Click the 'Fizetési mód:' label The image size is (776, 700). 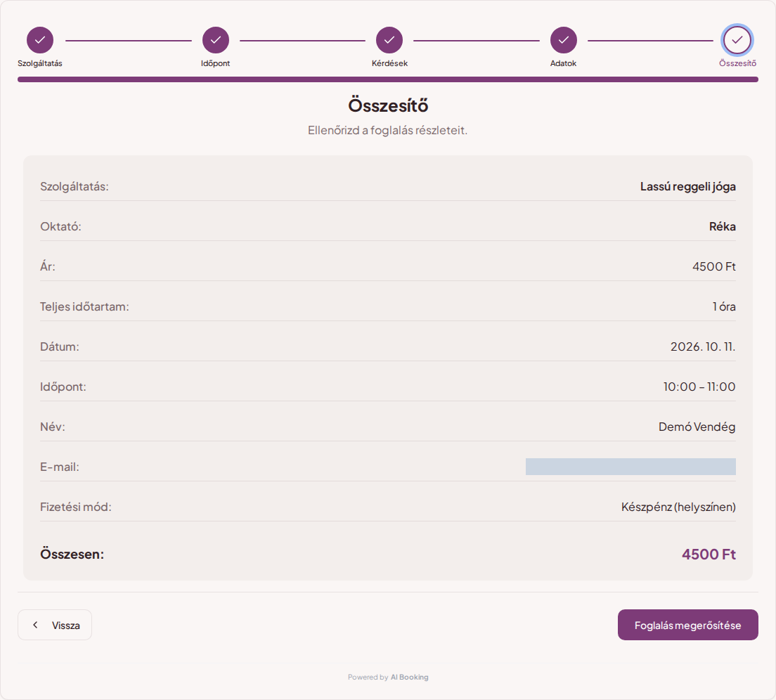tap(76, 507)
